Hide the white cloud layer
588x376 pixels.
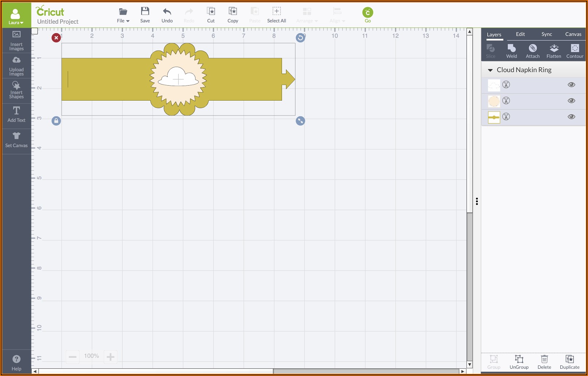click(x=571, y=85)
